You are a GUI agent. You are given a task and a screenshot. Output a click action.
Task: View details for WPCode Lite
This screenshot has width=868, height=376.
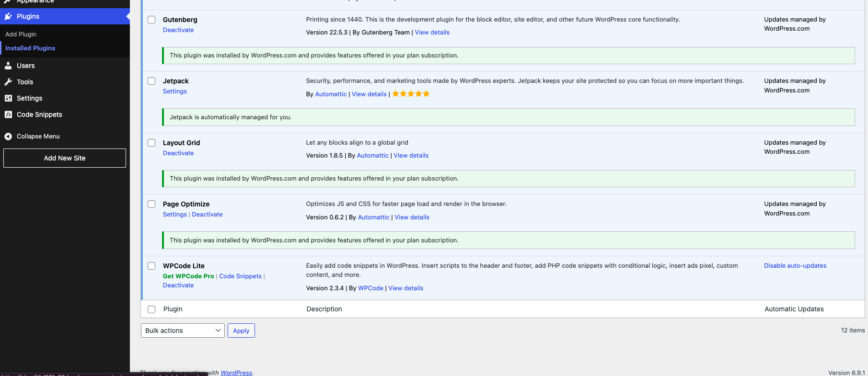[406, 288]
